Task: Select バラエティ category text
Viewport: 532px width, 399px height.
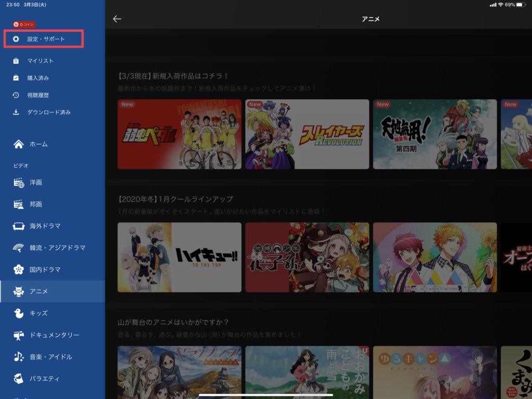Action: coord(45,379)
